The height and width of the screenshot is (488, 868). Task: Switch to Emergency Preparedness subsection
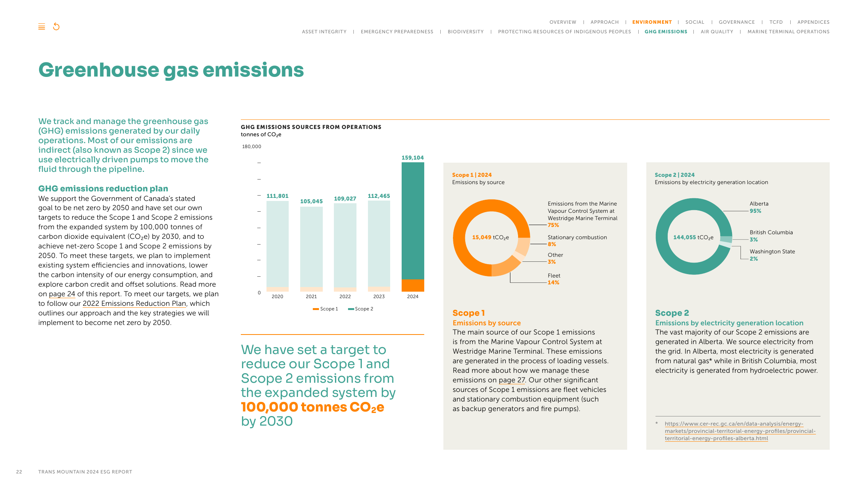click(397, 32)
